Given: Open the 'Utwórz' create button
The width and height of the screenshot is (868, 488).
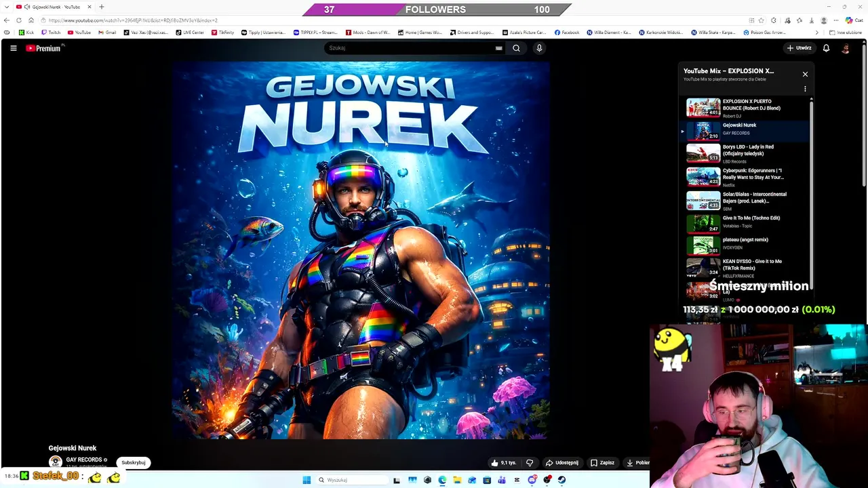Looking at the screenshot, I should (799, 48).
